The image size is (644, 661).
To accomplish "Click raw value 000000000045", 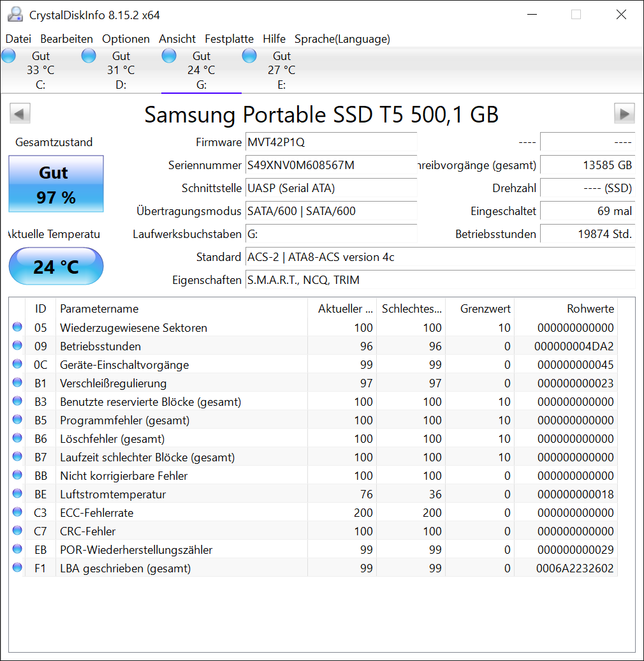I will point(575,365).
